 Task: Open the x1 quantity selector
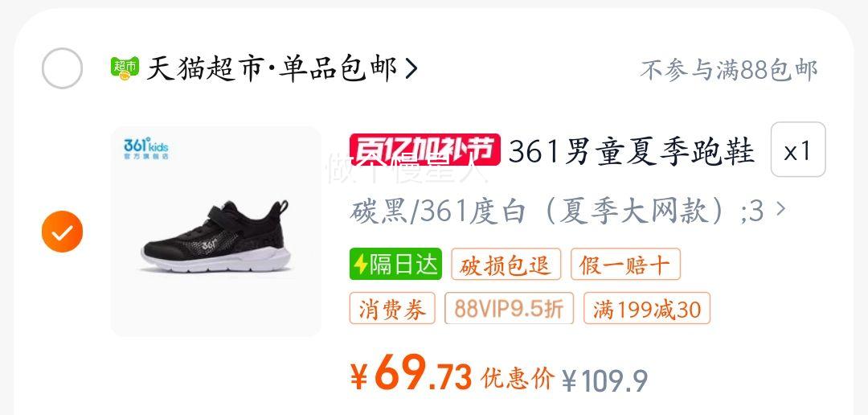798,150
